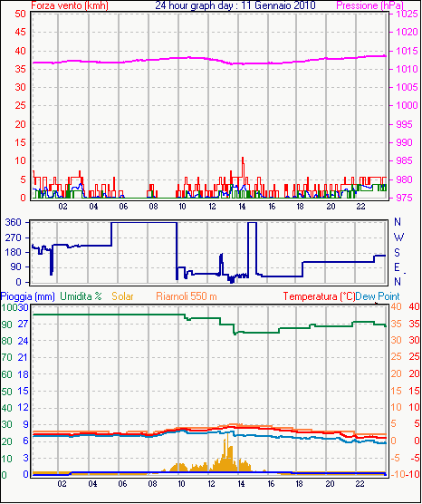Click the 985 value on pressure axis
This screenshot has height=504, width=422.
tap(404, 160)
